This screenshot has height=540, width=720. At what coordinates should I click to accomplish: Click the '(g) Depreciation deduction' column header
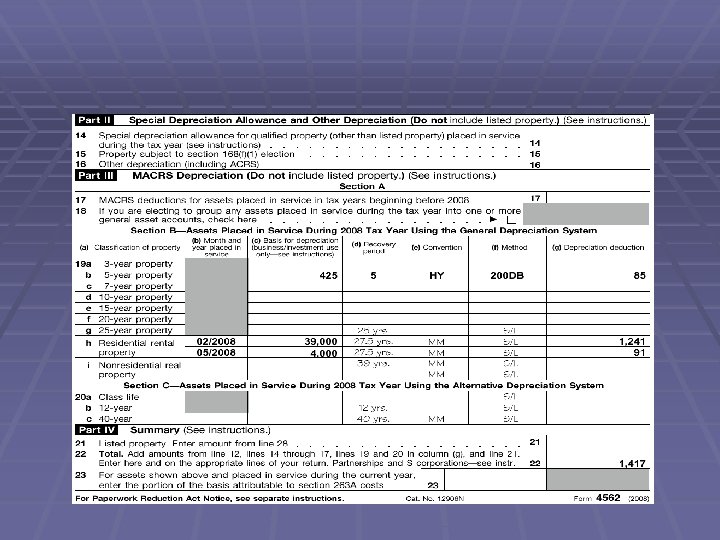point(598,248)
